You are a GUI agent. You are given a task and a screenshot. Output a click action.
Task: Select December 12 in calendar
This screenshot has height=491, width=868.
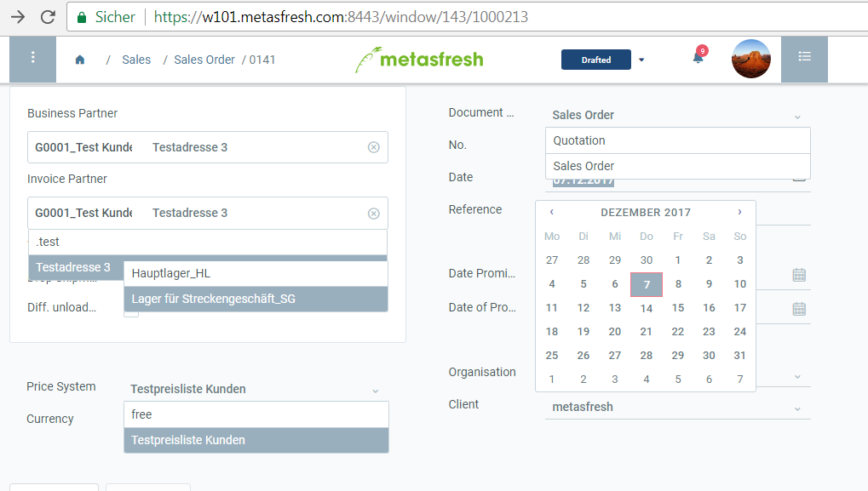[583, 308]
